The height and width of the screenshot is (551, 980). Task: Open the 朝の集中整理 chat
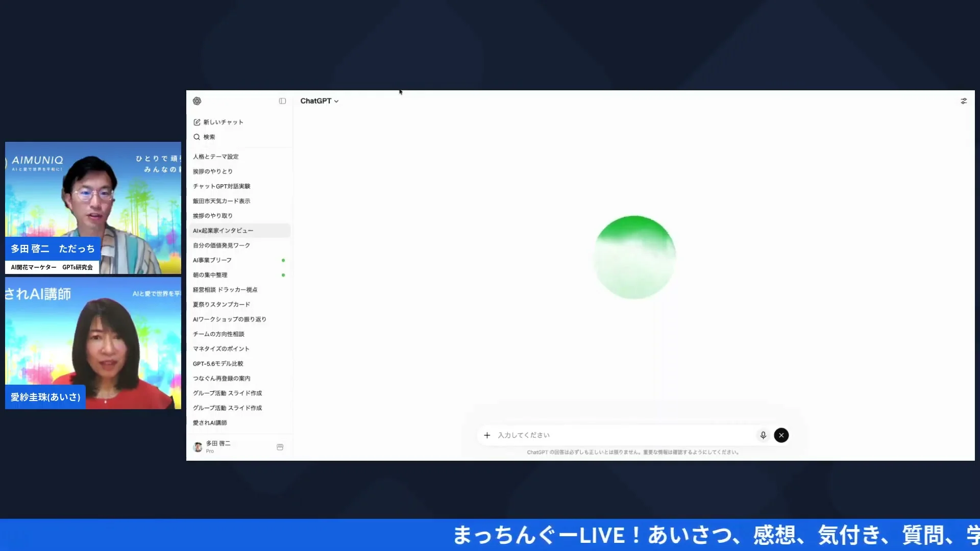pos(239,275)
